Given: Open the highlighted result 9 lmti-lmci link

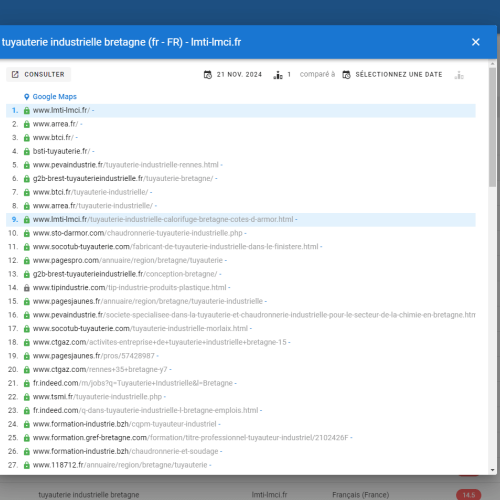Looking at the screenshot, I should (163, 219).
